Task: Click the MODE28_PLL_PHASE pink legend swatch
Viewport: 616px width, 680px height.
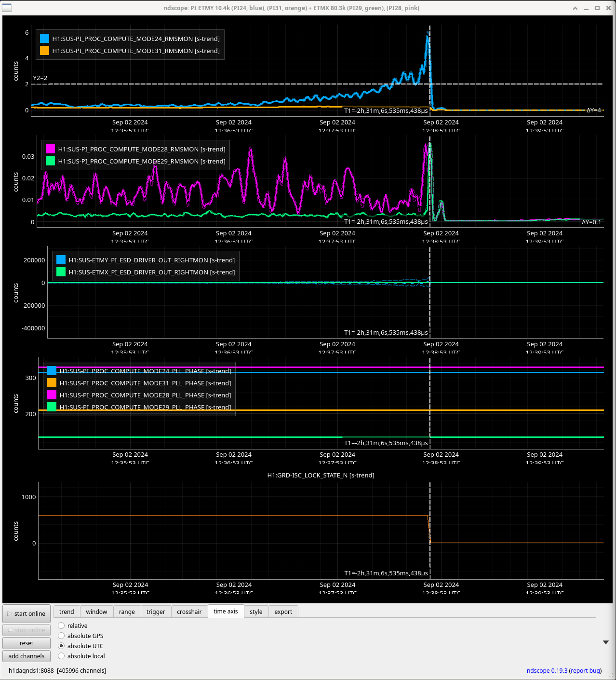Action: [52, 395]
